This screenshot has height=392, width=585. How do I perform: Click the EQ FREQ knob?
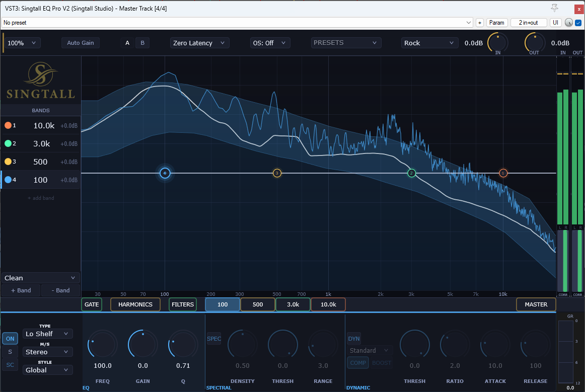tap(103, 345)
